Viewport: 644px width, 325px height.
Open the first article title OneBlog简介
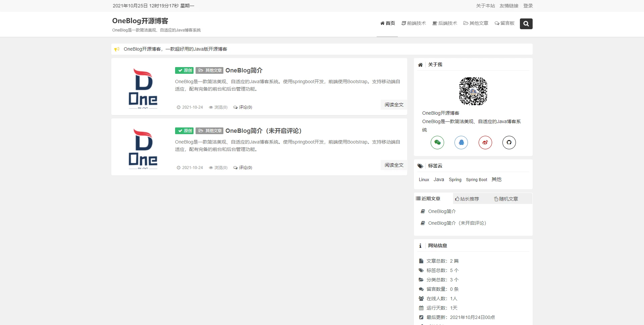(244, 70)
